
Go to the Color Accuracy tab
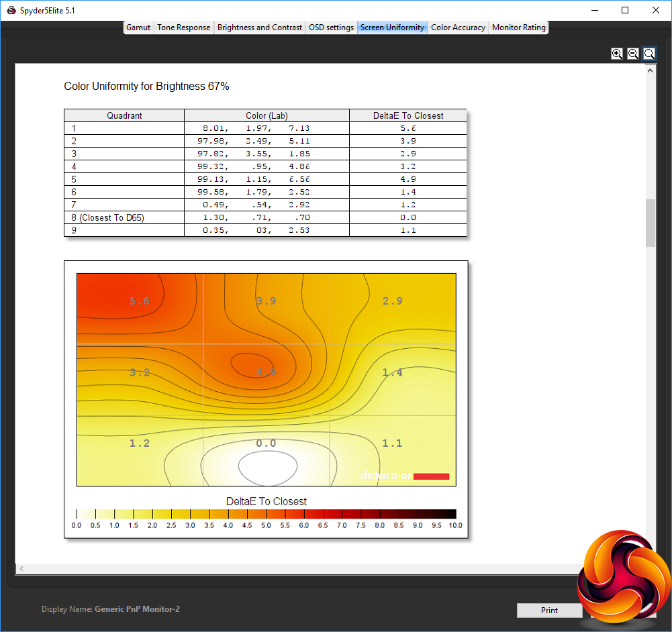pyautogui.click(x=458, y=28)
